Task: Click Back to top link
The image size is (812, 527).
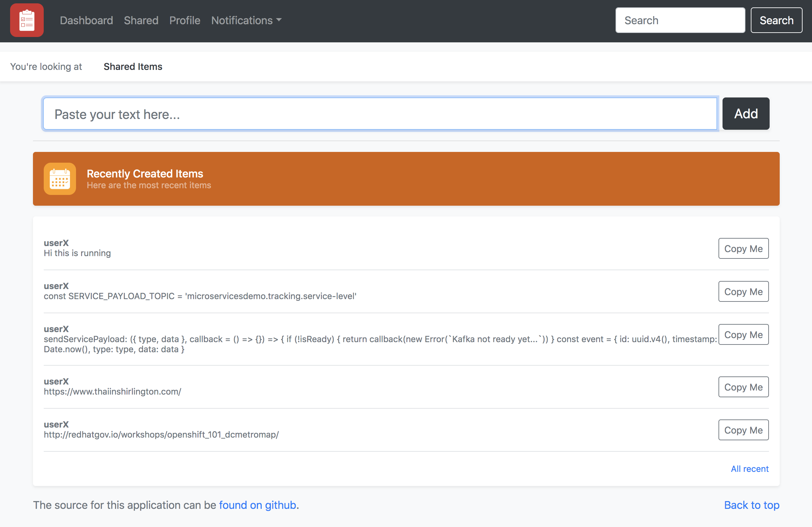Action: point(751,505)
